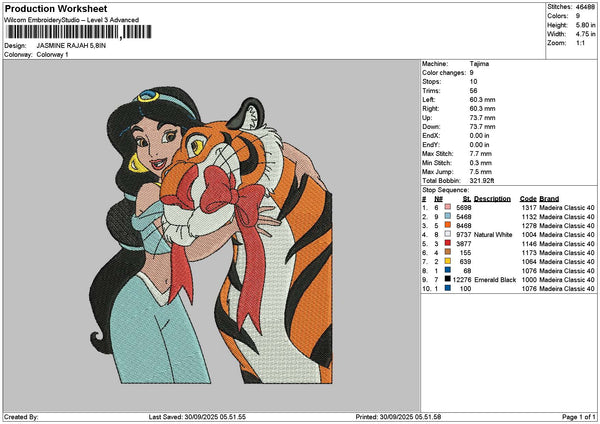Click the 'Natural White' description text
The image size is (600, 424).
coord(493,235)
